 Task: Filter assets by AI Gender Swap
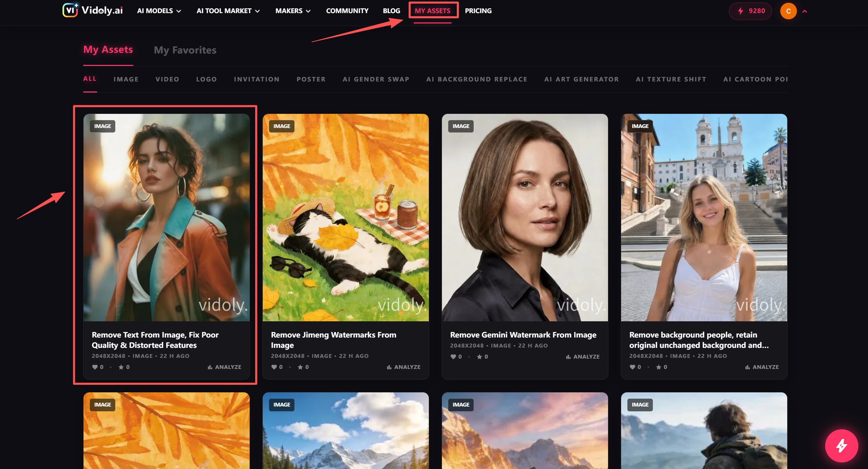tap(376, 79)
